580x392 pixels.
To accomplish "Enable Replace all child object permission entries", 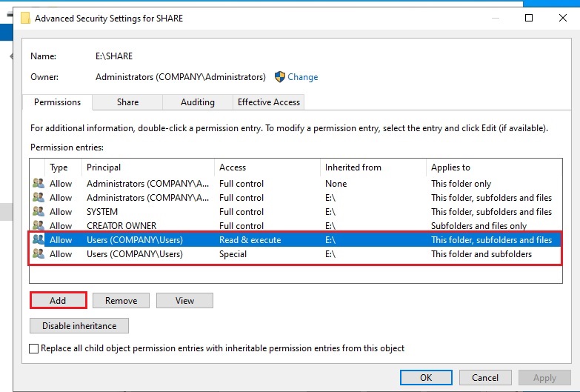I will click(x=34, y=348).
